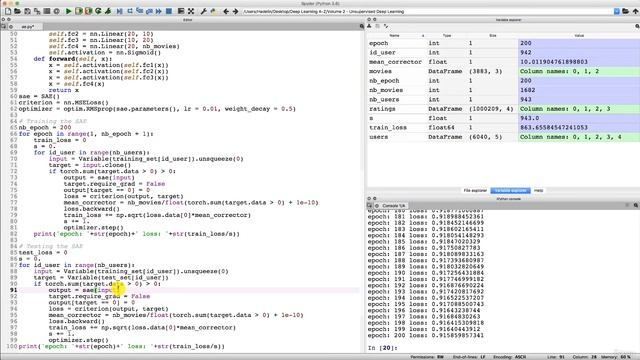Open the movies DataFrame variable
This screenshot has height=360, width=640.
pos(503,71)
